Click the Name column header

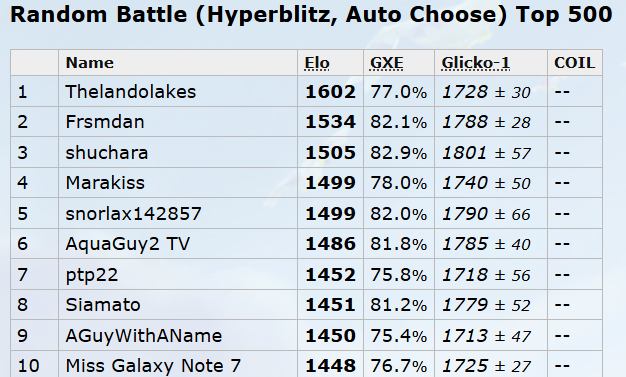(90, 63)
